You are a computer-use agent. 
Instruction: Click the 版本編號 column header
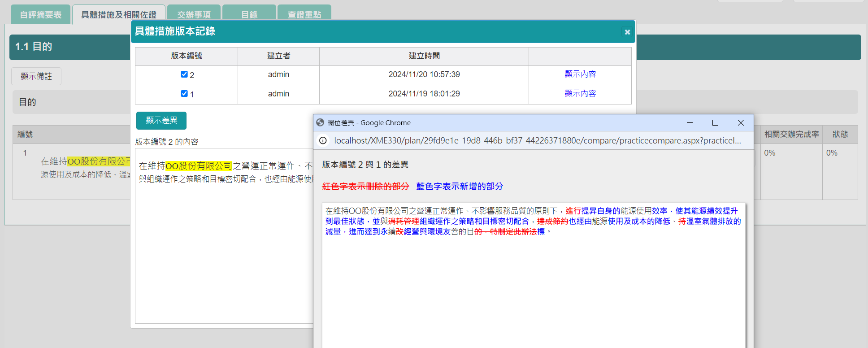tap(187, 56)
